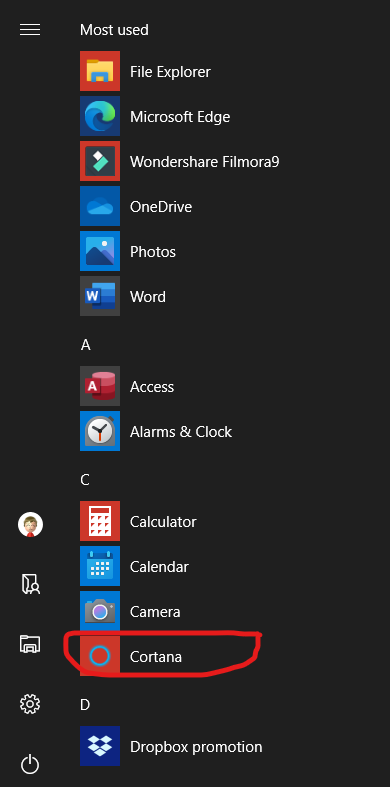390x787 pixels.
Task: Click the Most used heading
Action: click(114, 30)
